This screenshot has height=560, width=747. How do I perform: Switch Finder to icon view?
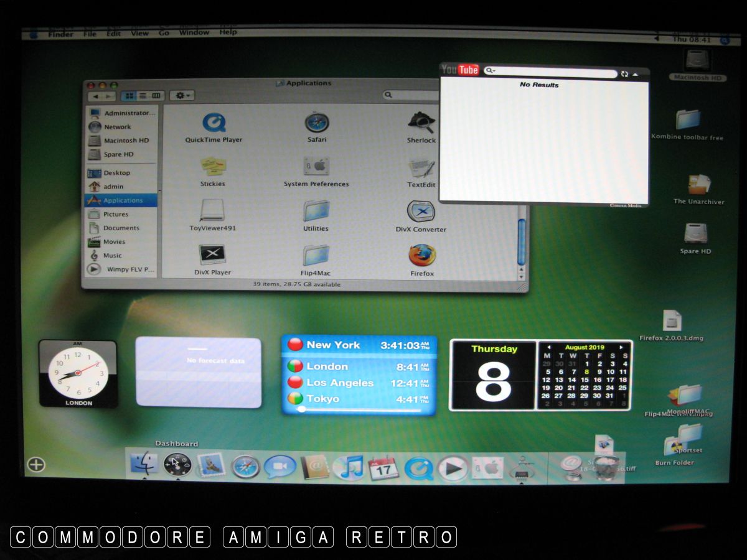click(x=130, y=96)
